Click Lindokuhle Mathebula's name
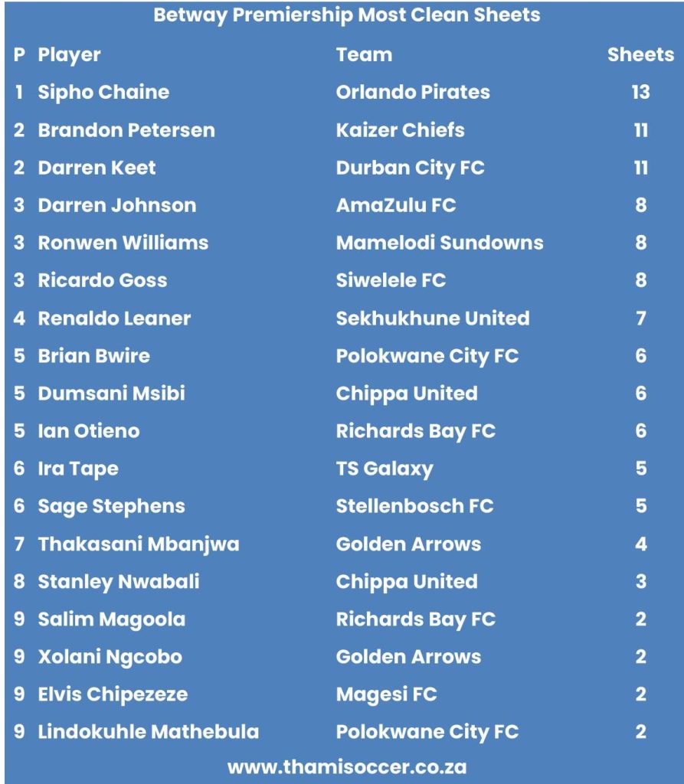The width and height of the screenshot is (684, 784). pyautogui.click(x=149, y=732)
